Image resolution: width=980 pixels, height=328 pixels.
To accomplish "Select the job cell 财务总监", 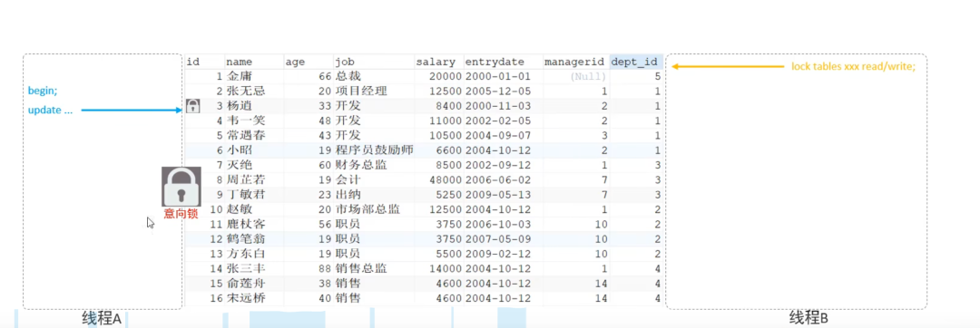I will (361, 165).
